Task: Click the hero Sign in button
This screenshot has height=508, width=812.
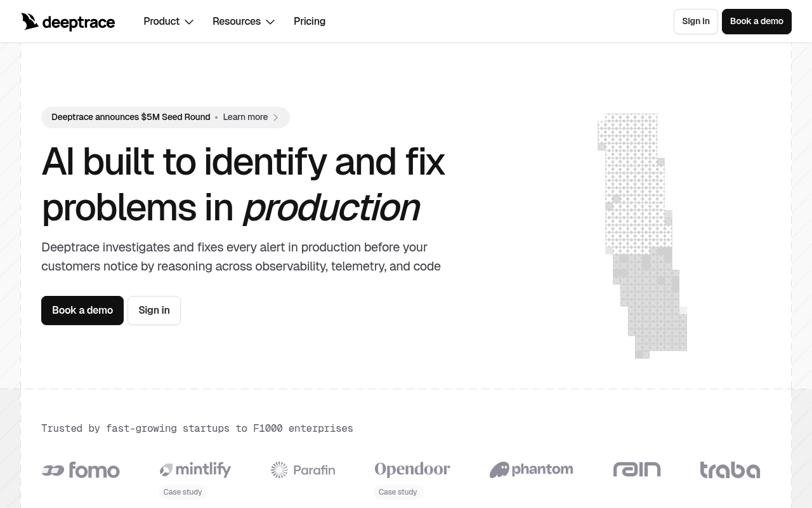Action: click(154, 311)
